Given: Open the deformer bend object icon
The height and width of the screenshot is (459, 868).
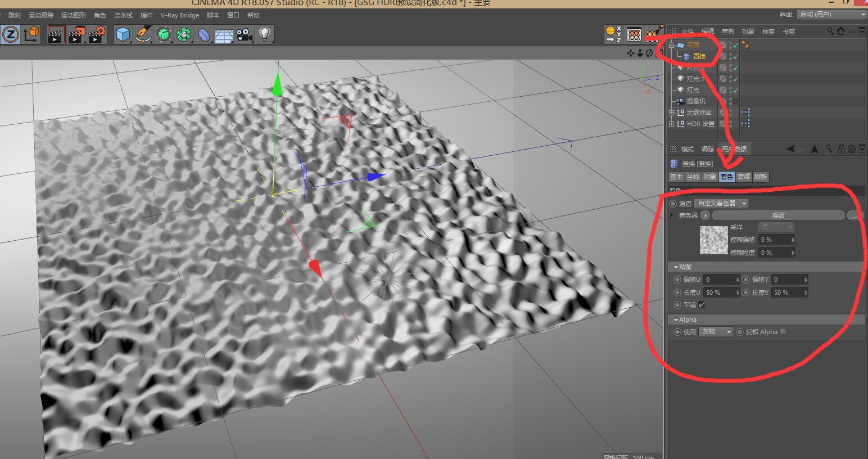Looking at the screenshot, I should click(x=204, y=34).
